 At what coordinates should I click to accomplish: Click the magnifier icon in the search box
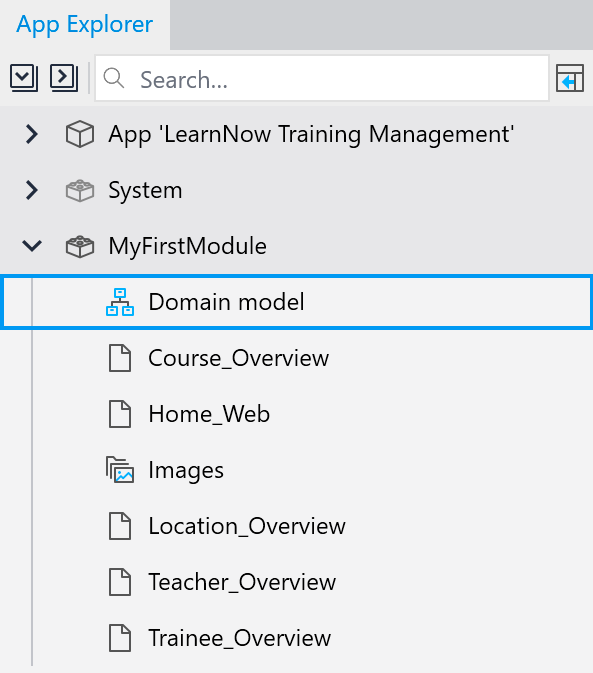[114, 79]
